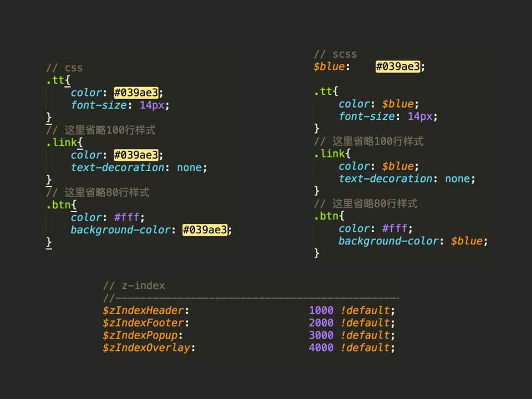Click the 100-line omission comment in CSS block
This screenshot has height=399, width=532.
(x=100, y=130)
